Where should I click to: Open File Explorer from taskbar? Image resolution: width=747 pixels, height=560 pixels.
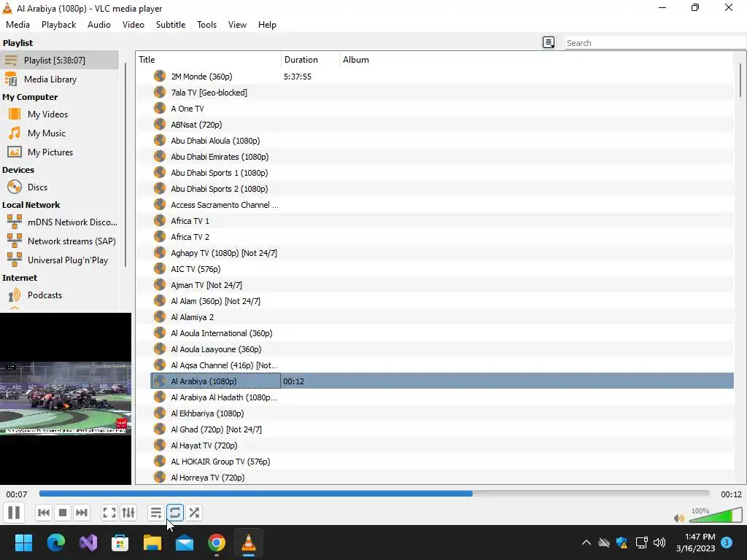[152, 542]
